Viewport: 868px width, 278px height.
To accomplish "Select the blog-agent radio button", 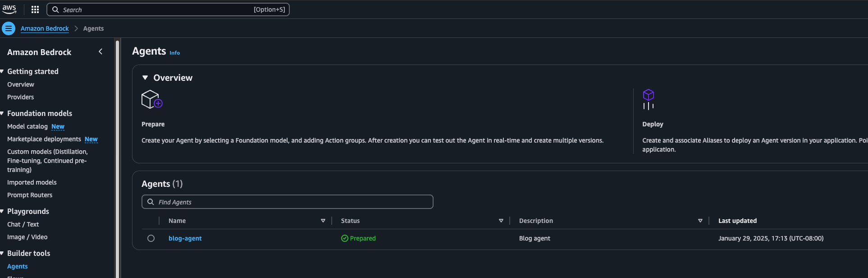I will [151, 238].
